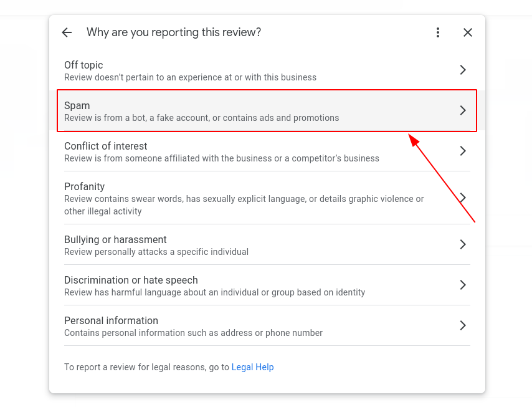
Task: Click the Spam description about bots and ads
Action: pos(202,118)
